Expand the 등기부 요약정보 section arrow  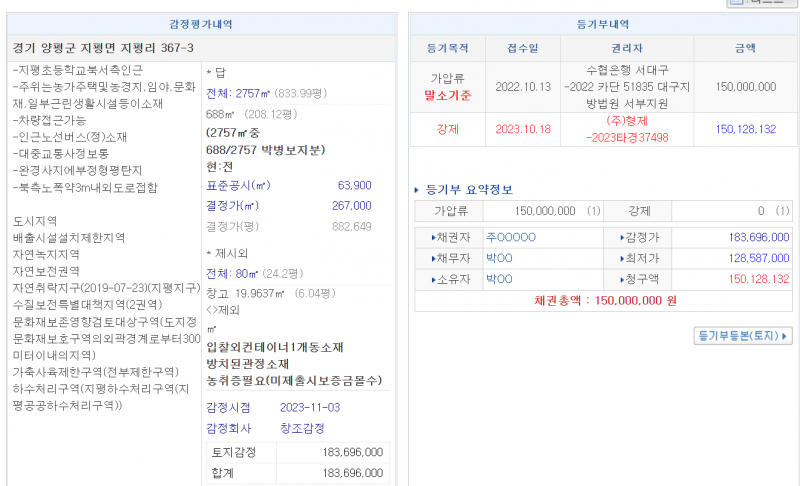418,190
